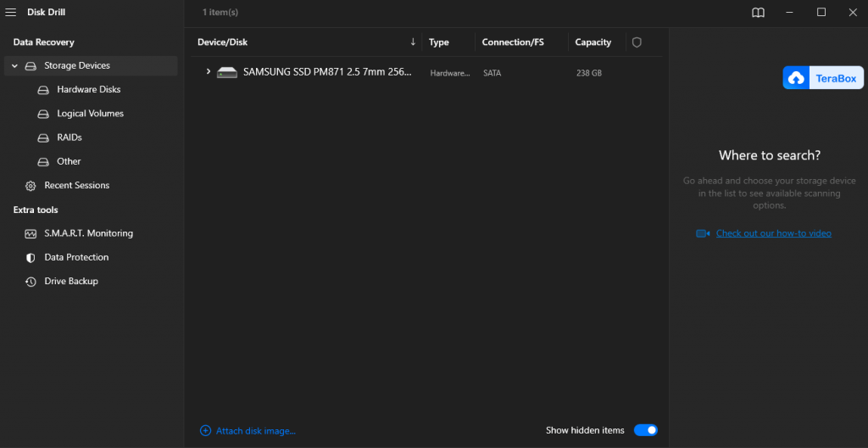
Task: Click the Capacity column header
Action: (593, 42)
